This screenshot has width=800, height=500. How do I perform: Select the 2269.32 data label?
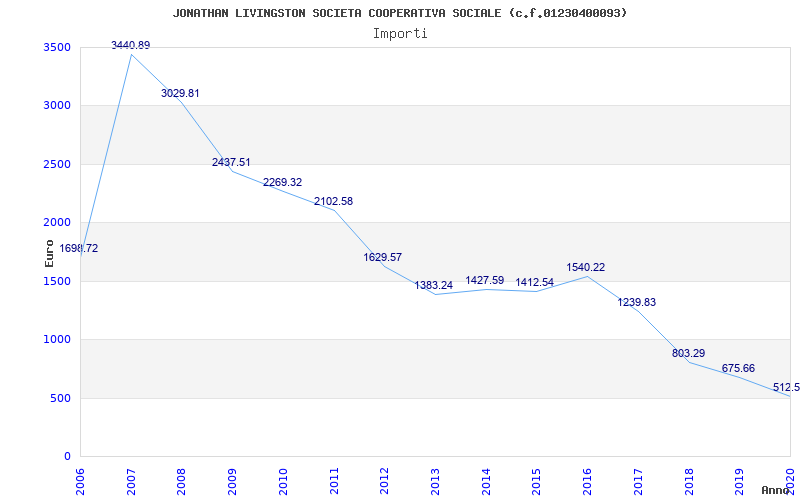[282, 182]
